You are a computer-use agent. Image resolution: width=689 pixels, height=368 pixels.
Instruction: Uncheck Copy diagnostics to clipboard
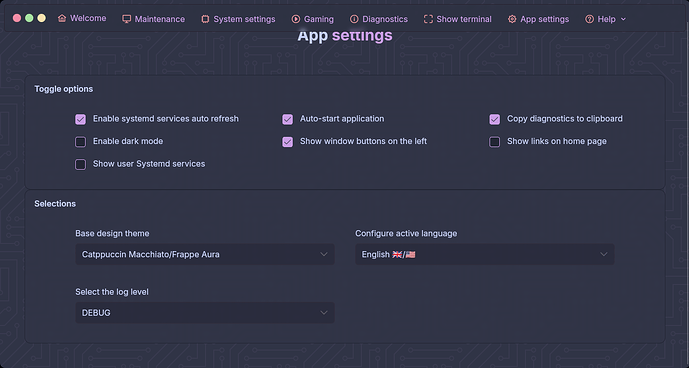point(494,119)
